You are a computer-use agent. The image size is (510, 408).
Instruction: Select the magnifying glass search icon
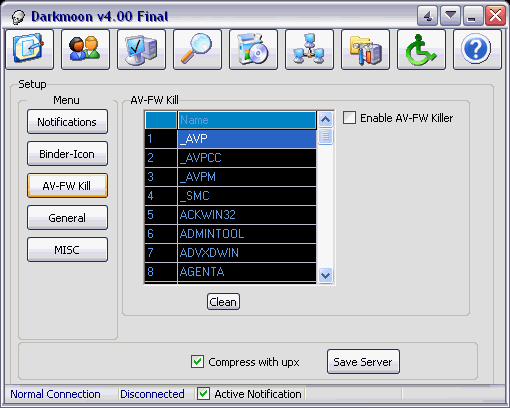point(197,49)
